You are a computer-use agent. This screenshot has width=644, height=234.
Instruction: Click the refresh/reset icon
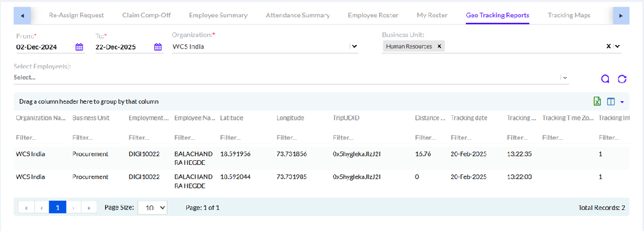[x=622, y=79]
